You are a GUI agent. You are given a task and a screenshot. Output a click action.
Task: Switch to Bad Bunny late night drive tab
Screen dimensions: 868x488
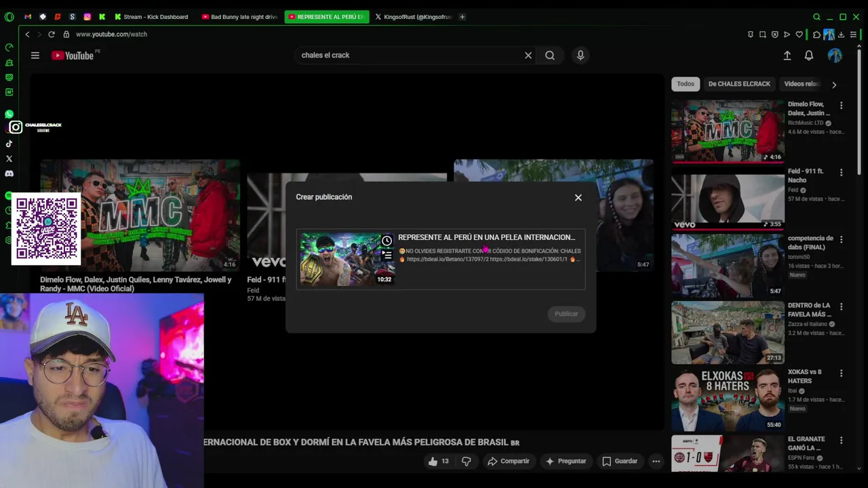240,17
